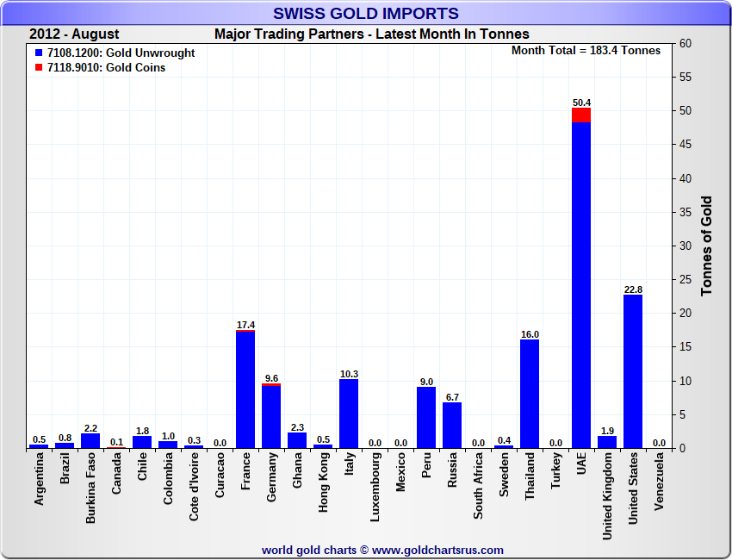This screenshot has height=560, width=732.
Task: Click the red segment atop the UAE bar
Action: click(x=581, y=115)
